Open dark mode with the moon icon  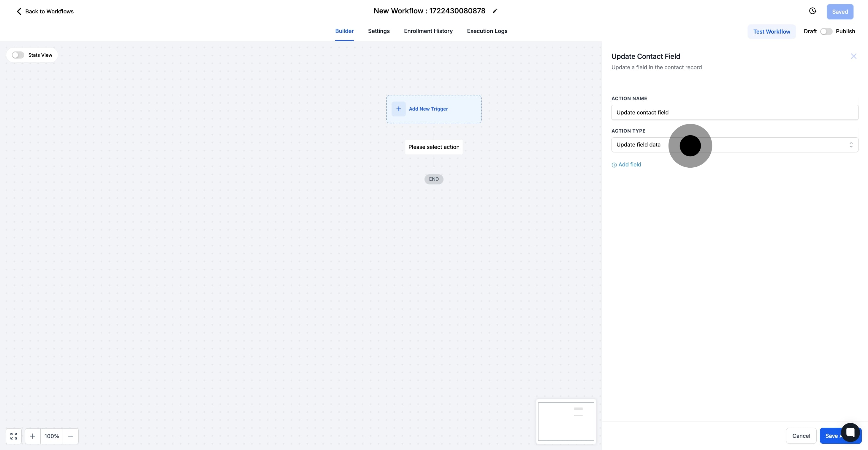coord(813,11)
